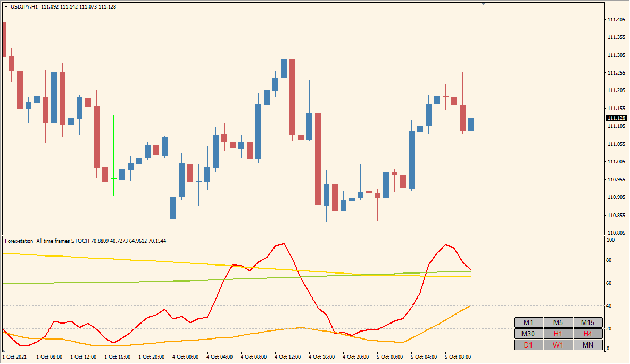Disable the red H1 timeframe button
Screen dimensions: 630x364
coord(558,334)
